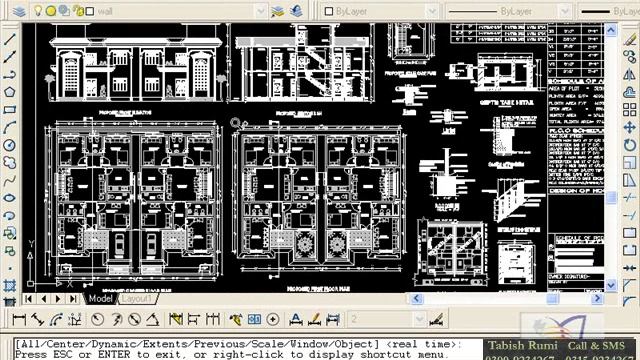Select the Linear Dimension tool

pos(19,319)
